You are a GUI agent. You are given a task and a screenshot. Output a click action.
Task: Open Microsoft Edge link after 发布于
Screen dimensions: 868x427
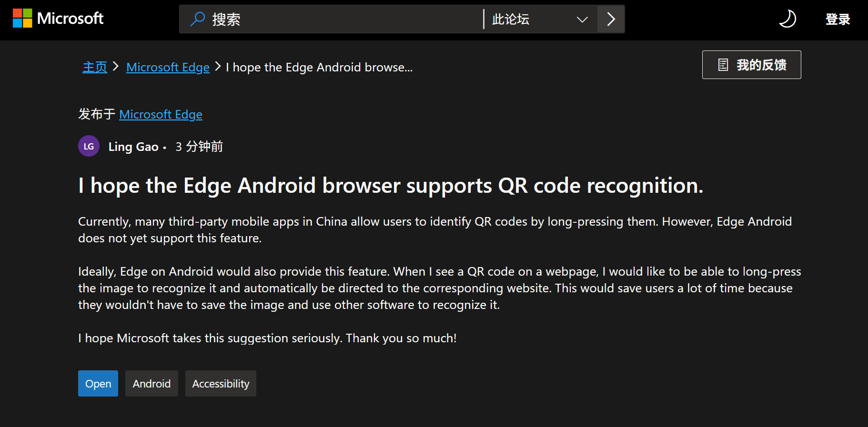tap(161, 114)
